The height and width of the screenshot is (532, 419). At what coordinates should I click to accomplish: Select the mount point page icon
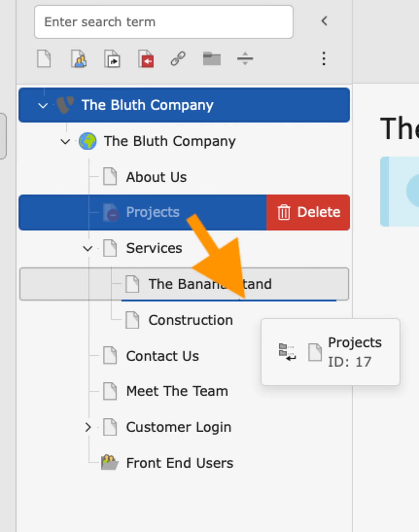click(x=146, y=59)
